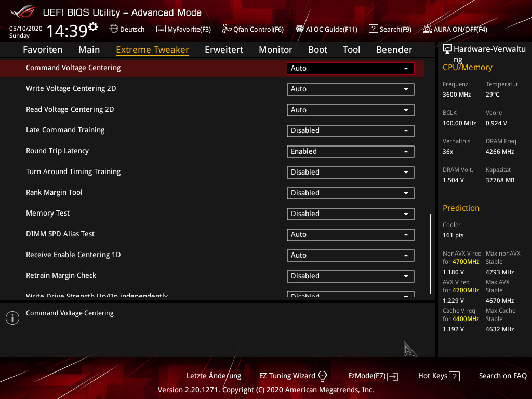Open the Command Voltage Centering dropdown
The width and height of the screenshot is (532, 399).
coord(351,68)
